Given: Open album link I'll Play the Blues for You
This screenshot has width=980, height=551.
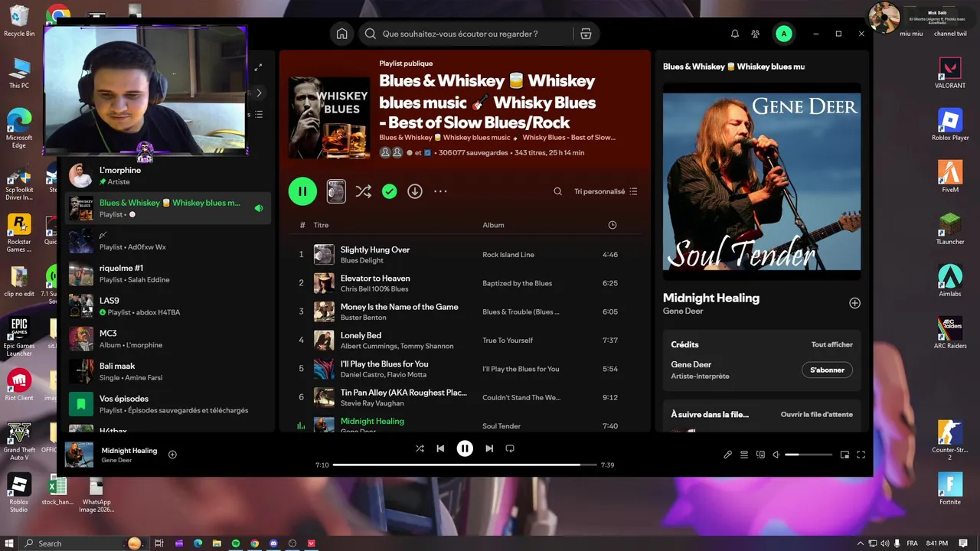Looking at the screenshot, I should pos(521,369).
